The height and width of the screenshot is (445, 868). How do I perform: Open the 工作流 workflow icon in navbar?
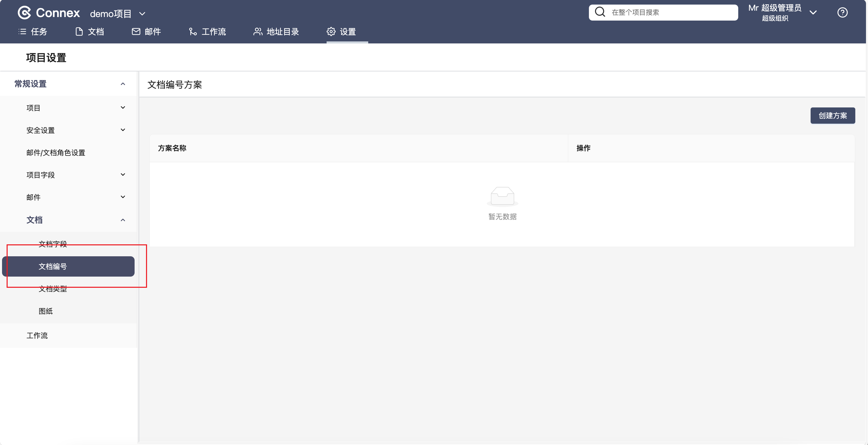click(193, 32)
